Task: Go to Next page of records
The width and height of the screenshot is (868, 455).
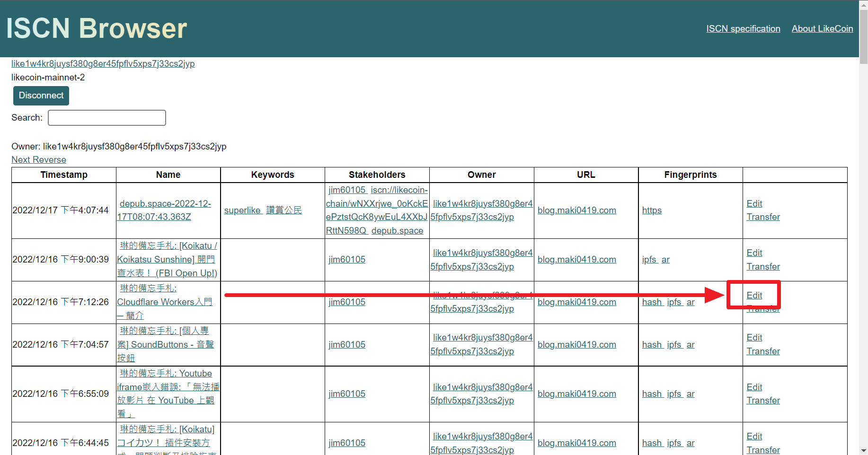Action: point(20,160)
